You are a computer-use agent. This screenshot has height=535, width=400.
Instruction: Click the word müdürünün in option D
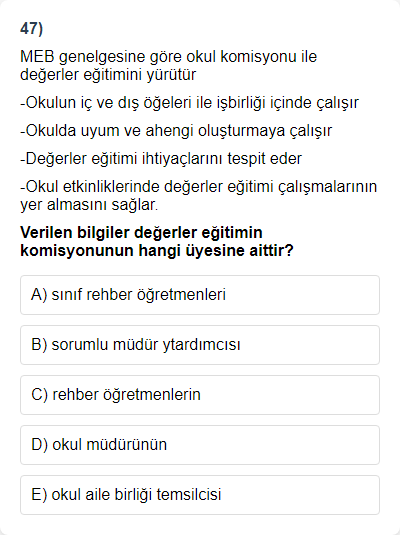[127, 445]
